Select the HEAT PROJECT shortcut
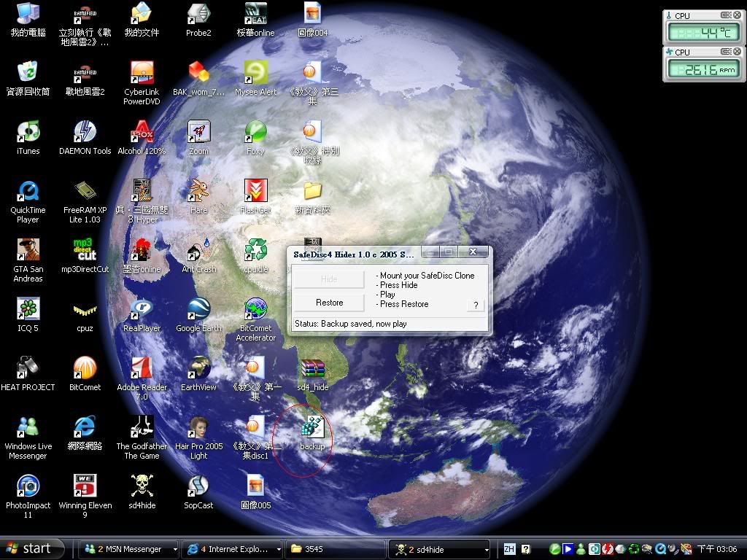Viewport: 747px width, 560px height. click(28, 368)
